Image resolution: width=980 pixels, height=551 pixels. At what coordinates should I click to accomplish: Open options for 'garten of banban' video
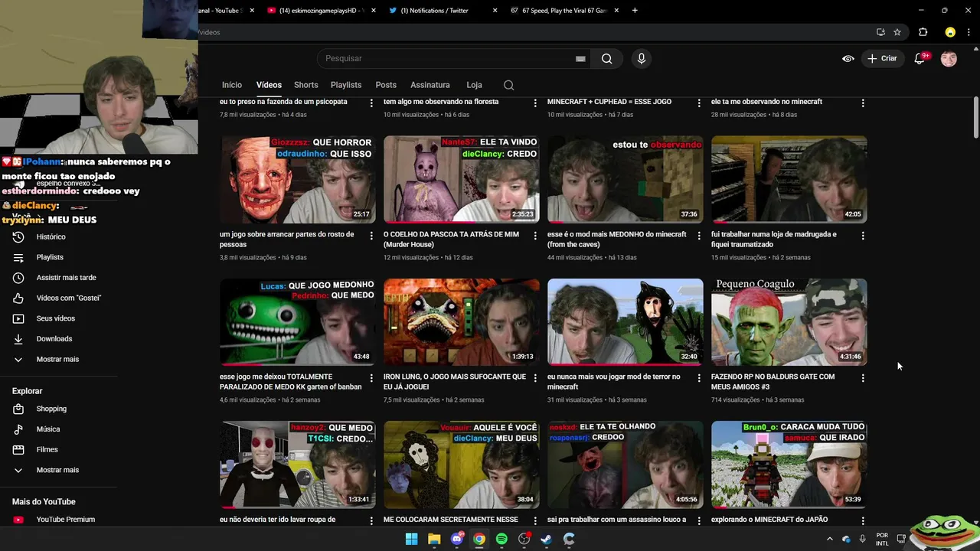[x=371, y=378]
